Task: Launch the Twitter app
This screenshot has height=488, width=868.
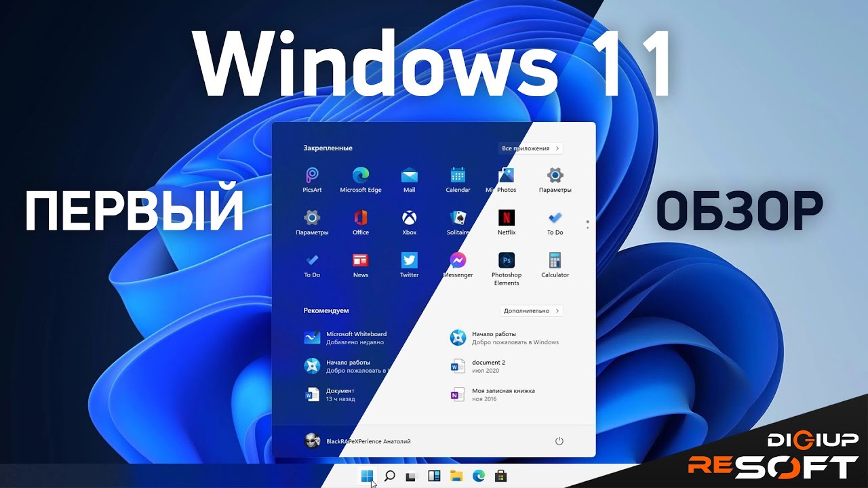Action: pyautogui.click(x=409, y=265)
